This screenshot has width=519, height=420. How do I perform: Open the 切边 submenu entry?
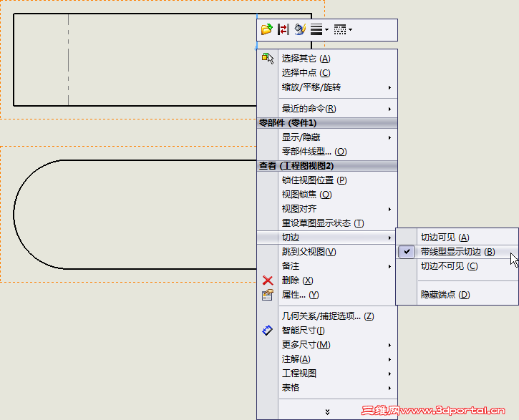click(x=327, y=238)
